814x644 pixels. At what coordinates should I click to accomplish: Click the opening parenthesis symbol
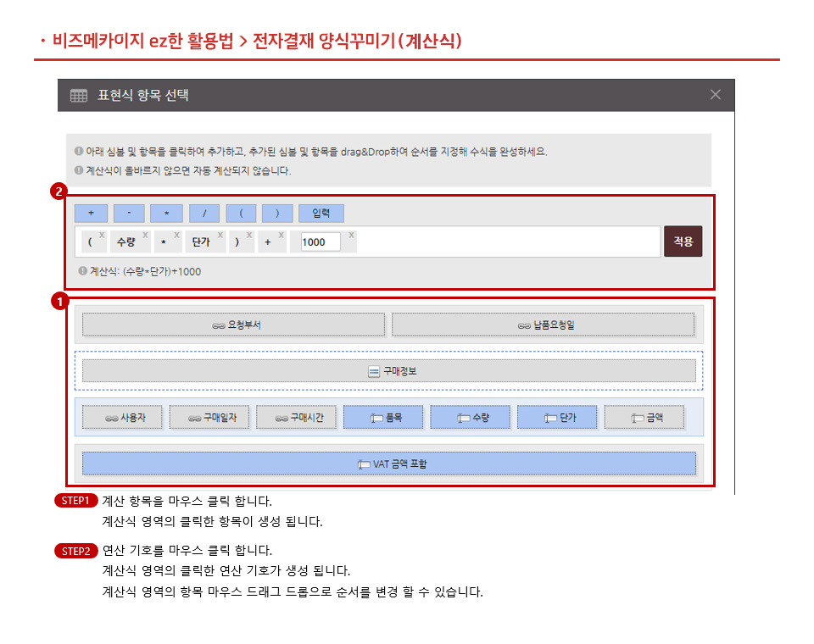pos(242,213)
